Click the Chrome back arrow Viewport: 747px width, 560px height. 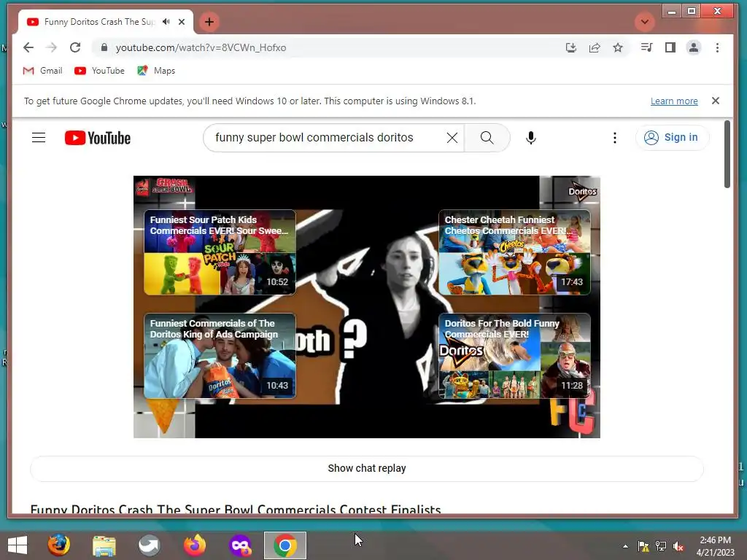point(28,47)
